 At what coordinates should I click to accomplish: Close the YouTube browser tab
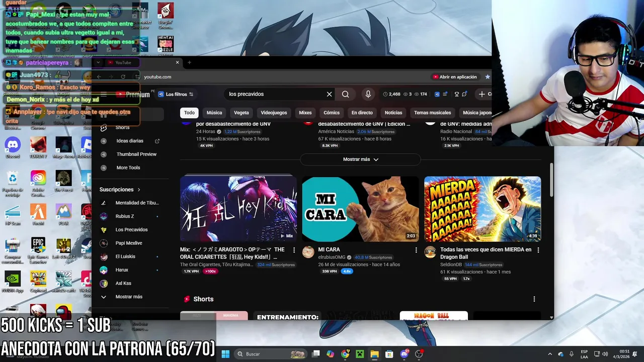(x=177, y=62)
